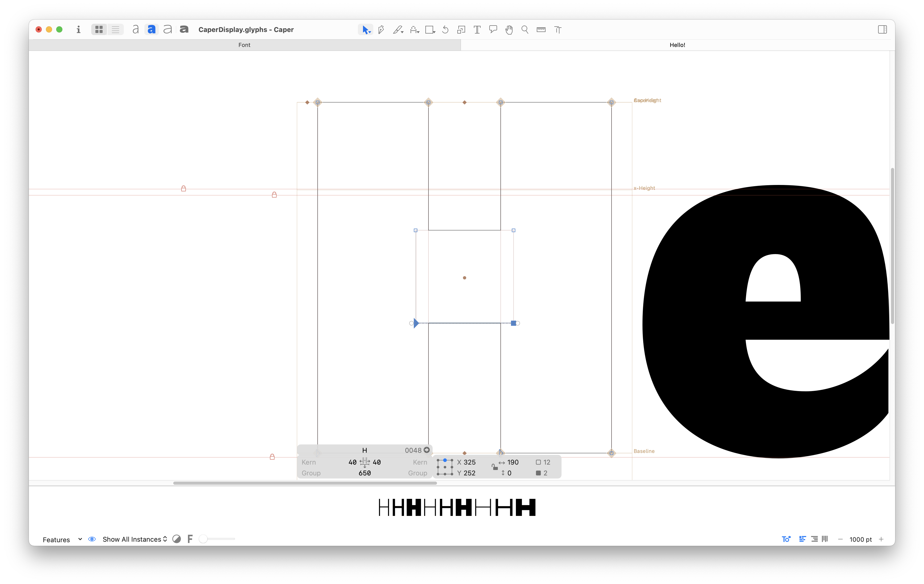Increase zoom with plus button

[881, 539]
